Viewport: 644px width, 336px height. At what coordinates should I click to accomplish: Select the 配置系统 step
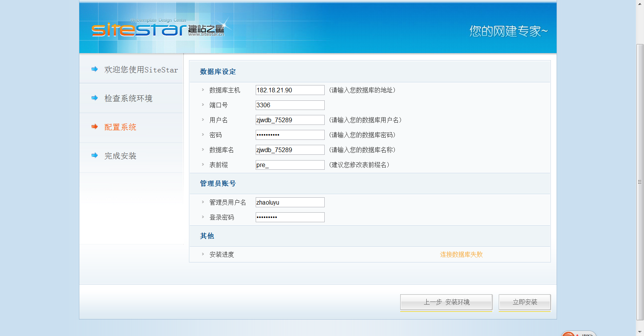pos(120,127)
